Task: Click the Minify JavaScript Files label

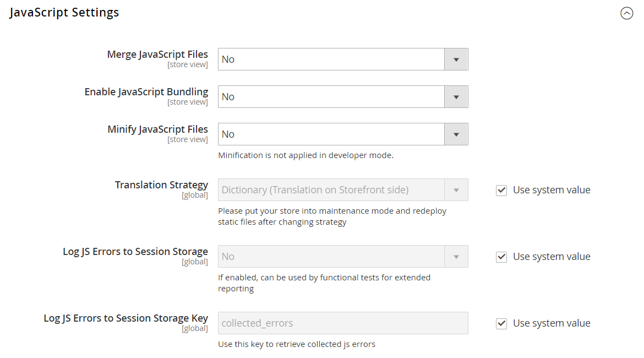Action: 157,129
